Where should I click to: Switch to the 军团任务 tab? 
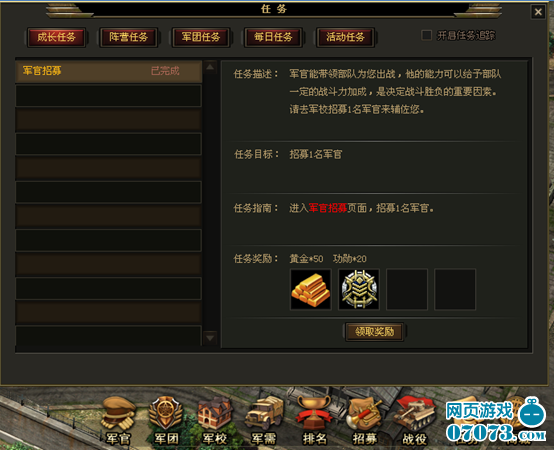pos(201,37)
